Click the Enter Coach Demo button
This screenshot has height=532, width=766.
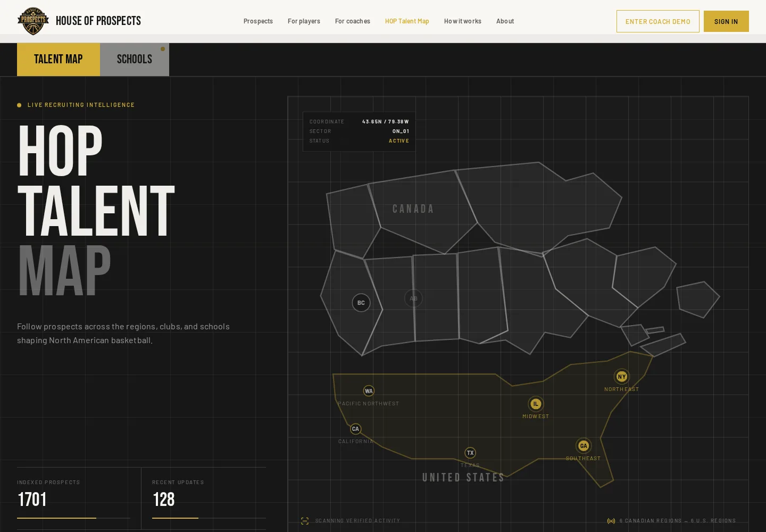tap(658, 21)
